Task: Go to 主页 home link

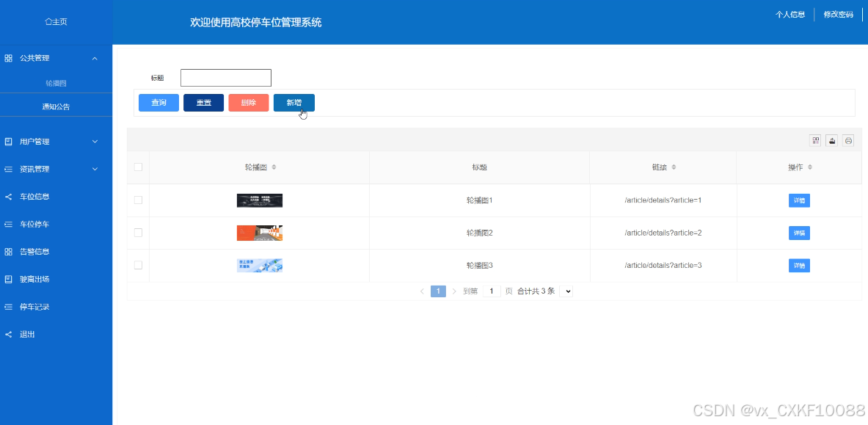Action: (x=56, y=21)
